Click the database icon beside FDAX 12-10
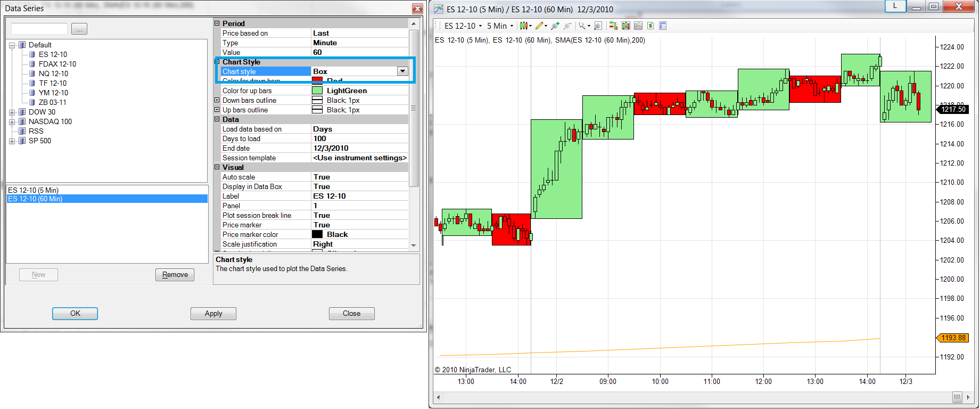 pos(32,64)
